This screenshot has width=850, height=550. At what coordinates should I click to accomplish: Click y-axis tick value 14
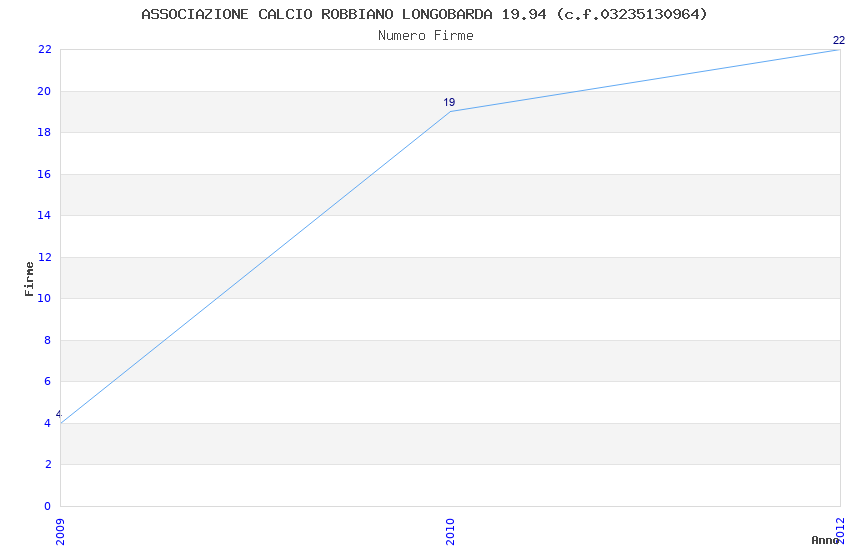pos(44,215)
